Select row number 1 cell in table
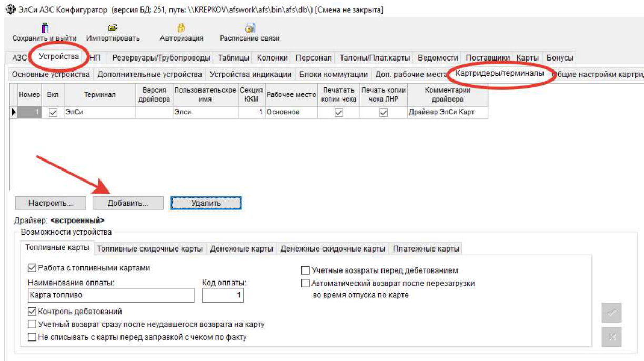 point(29,112)
